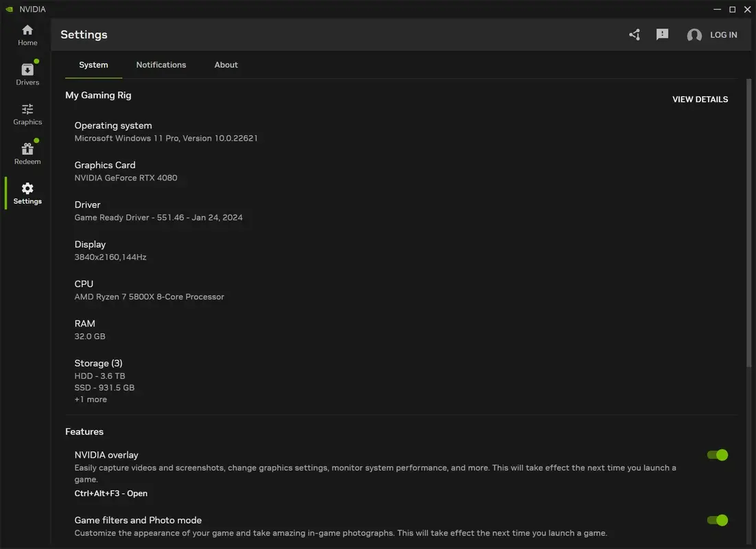Click the NVIDIA logo in the title bar

click(8, 8)
